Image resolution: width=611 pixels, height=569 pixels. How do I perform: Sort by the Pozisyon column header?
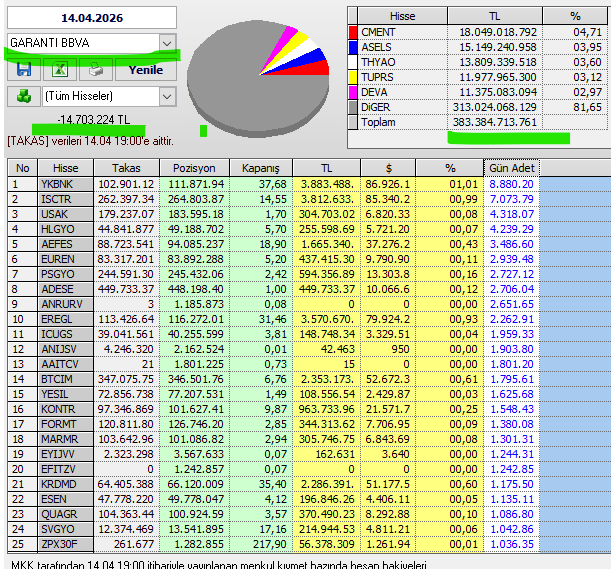click(194, 168)
